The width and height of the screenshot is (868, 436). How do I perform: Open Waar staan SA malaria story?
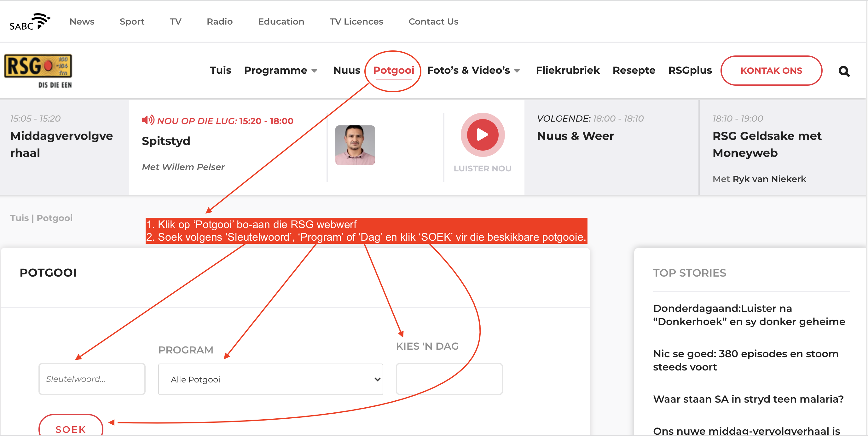(748, 399)
